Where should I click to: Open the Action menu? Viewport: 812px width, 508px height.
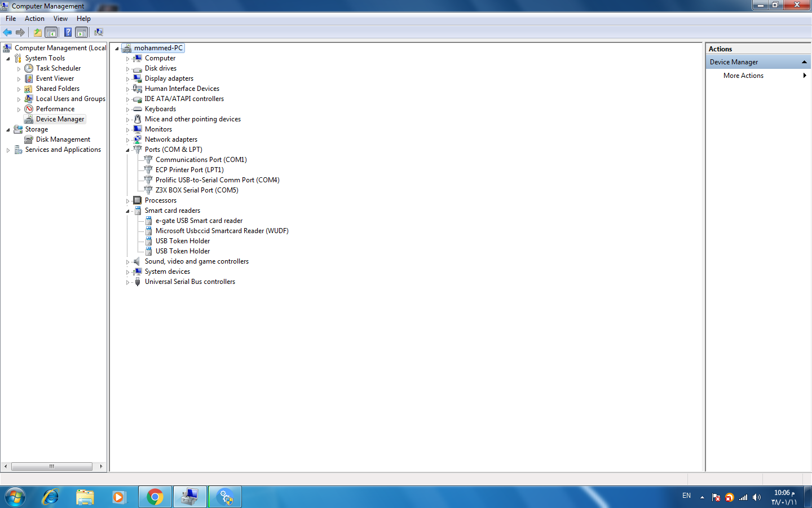click(x=34, y=19)
